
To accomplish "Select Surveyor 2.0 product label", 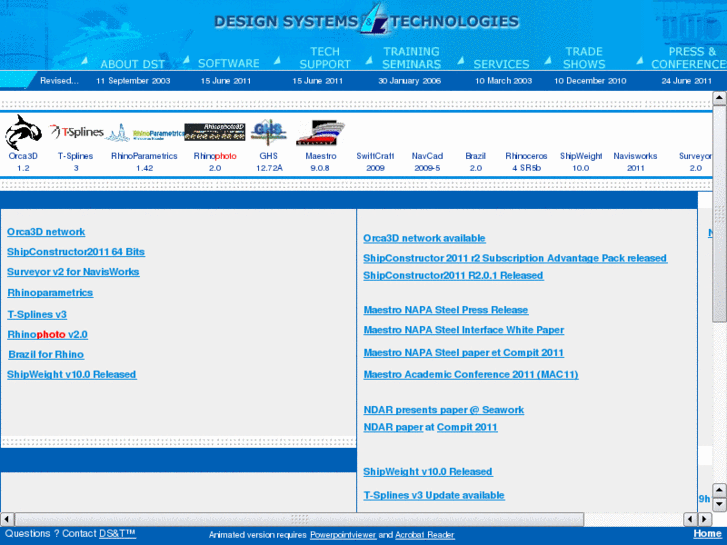I will [x=695, y=162].
